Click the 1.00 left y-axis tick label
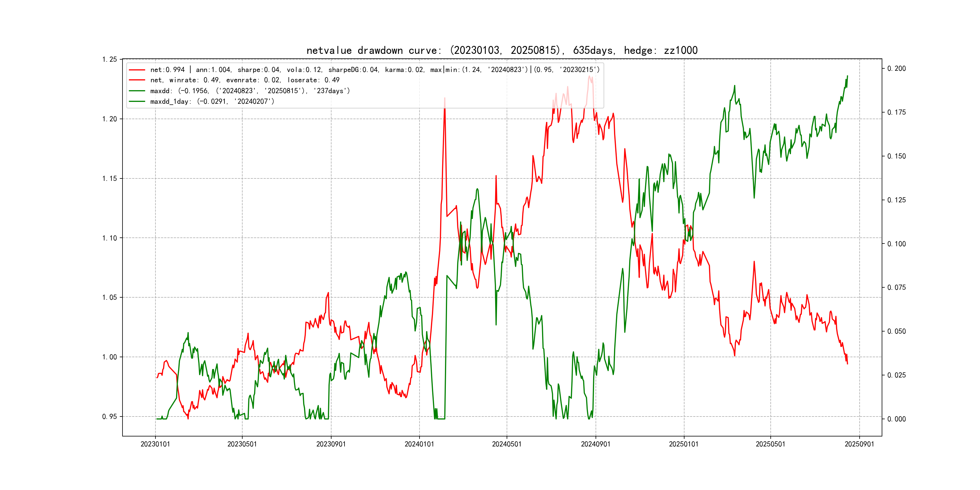This screenshot has height=490, width=980. pos(109,357)
